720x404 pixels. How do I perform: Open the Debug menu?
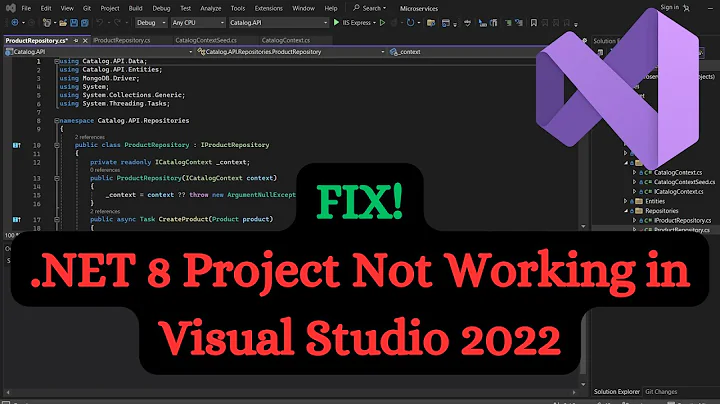tap(161, 8)
